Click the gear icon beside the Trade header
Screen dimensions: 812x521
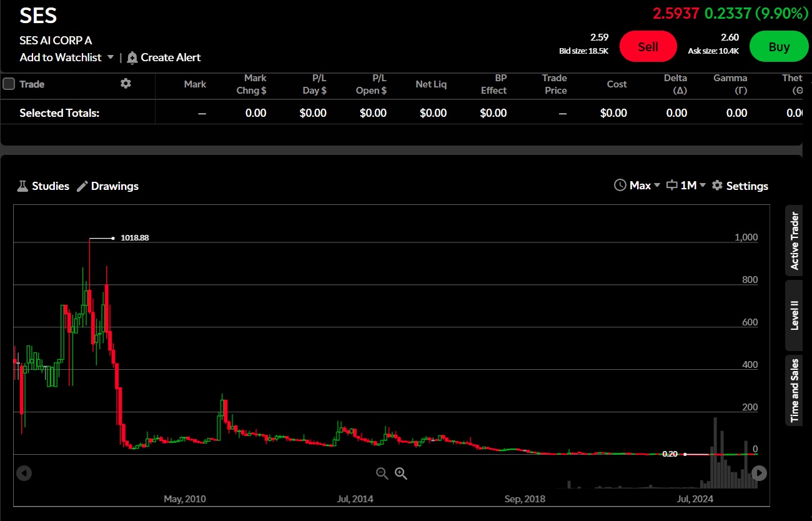(x=126, y=83)
